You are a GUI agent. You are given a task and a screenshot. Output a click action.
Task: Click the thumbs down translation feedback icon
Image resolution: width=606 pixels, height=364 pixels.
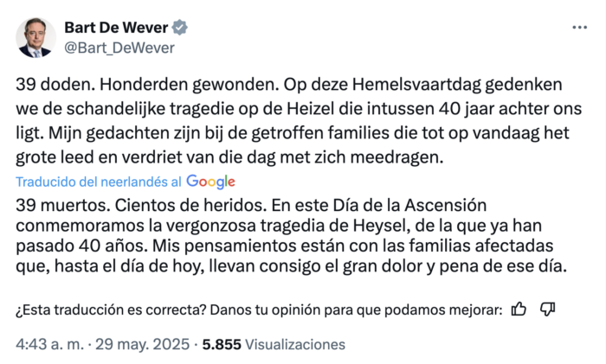[x=547, y=309]
